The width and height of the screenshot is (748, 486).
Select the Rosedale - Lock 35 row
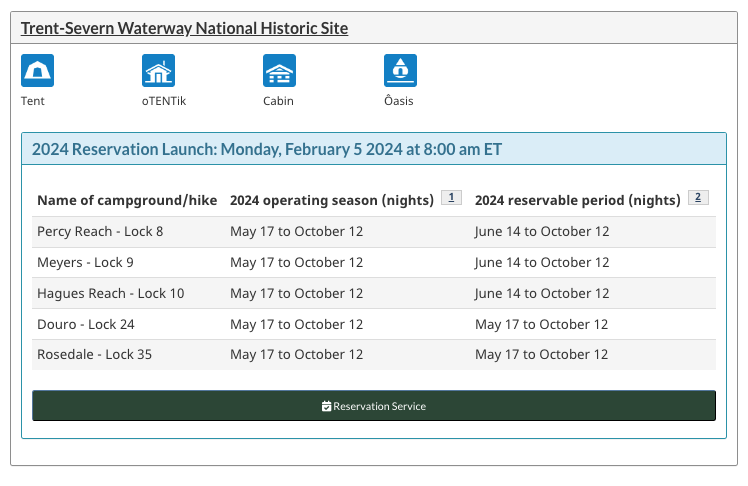click(x=94, y=355)
